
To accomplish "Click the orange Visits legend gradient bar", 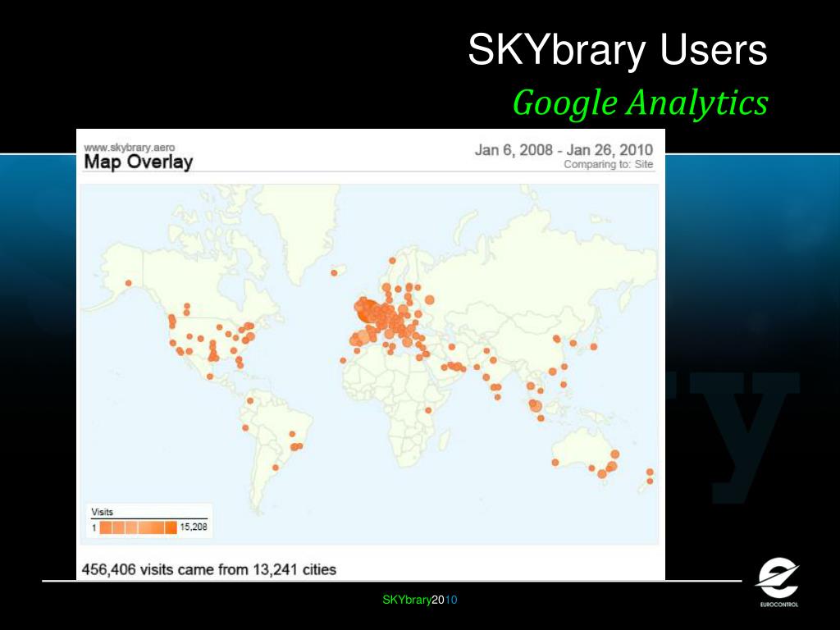I will [x=138, y=527].
